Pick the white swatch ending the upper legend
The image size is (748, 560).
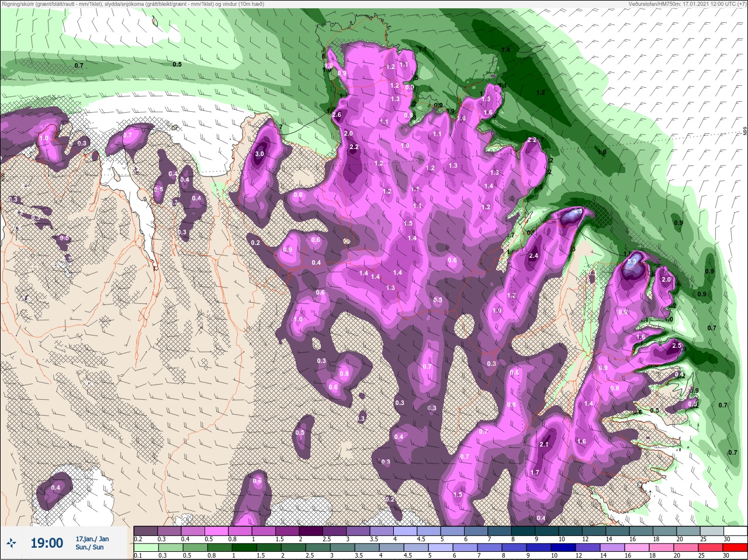(735, 531)
